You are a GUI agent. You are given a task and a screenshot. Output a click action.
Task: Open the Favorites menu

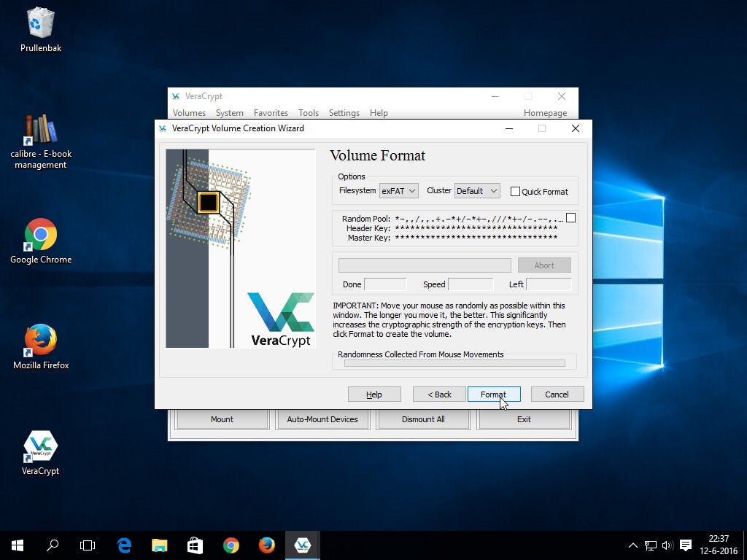[x=271, y=113]
